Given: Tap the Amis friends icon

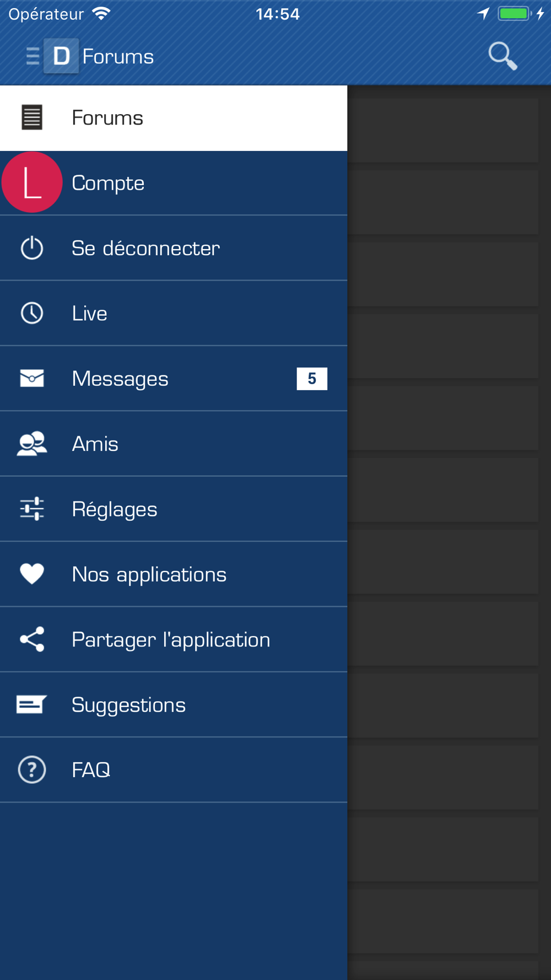Looking at the screenshot, I should point(32,444).
